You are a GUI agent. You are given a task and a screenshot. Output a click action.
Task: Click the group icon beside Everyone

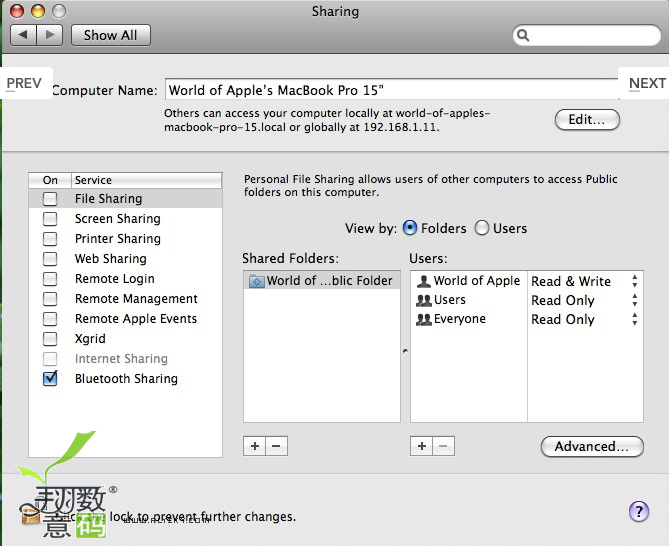424,319
